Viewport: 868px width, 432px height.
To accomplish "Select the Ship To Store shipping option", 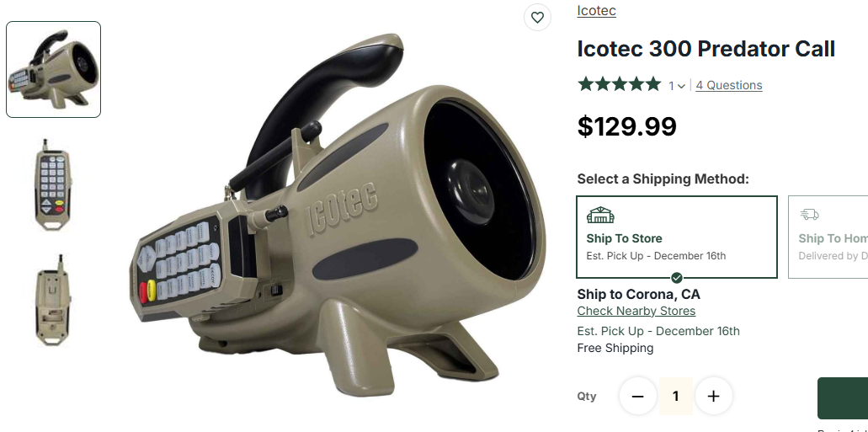I will tap(676, 237).
